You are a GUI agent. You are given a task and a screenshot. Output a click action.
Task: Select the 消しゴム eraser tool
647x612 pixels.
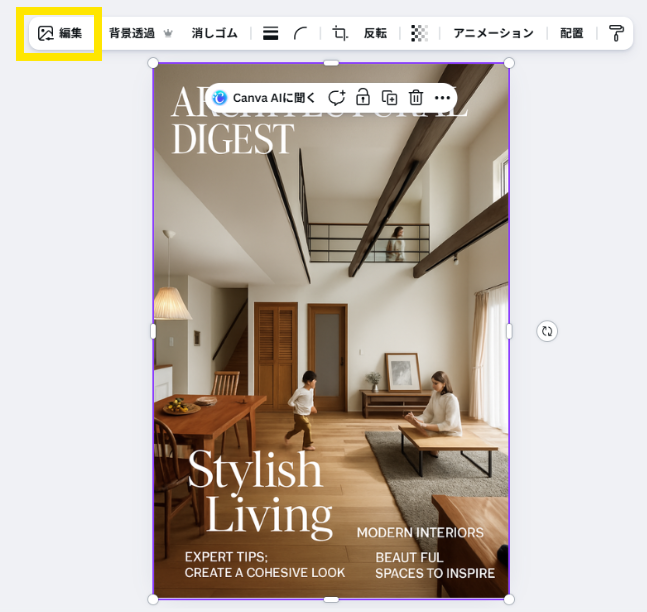pyautogui.click(x=214, y=33)
